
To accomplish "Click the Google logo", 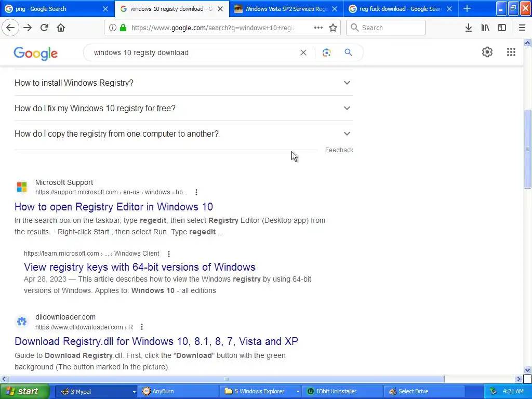I will click(x=36, y=54).
